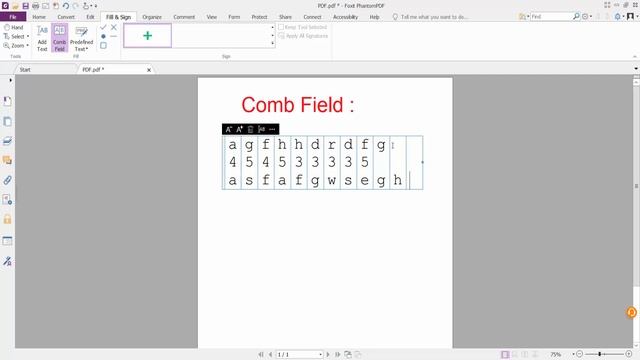Open the zoom percentage dropdown at 75%

click(x=573, y=354)
